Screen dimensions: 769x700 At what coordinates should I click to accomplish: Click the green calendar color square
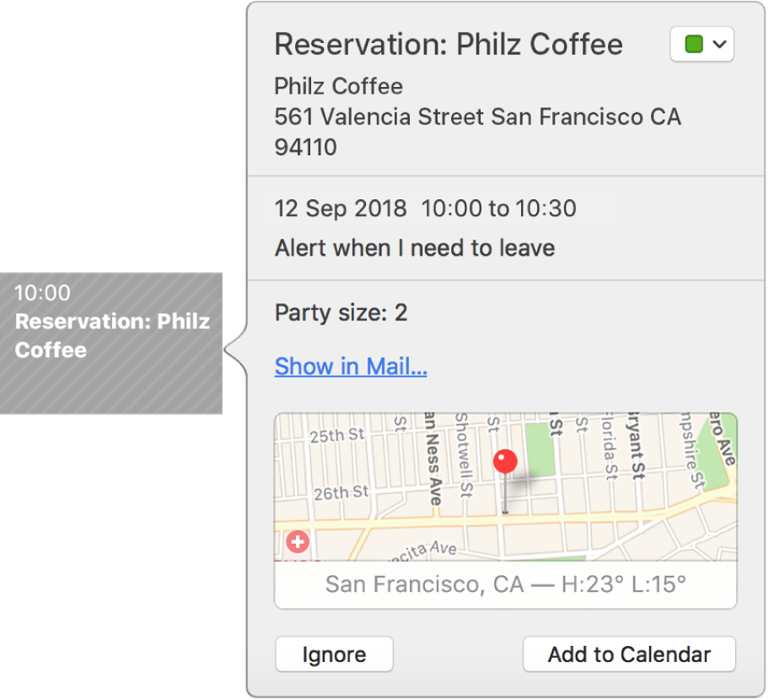[695, 45]
